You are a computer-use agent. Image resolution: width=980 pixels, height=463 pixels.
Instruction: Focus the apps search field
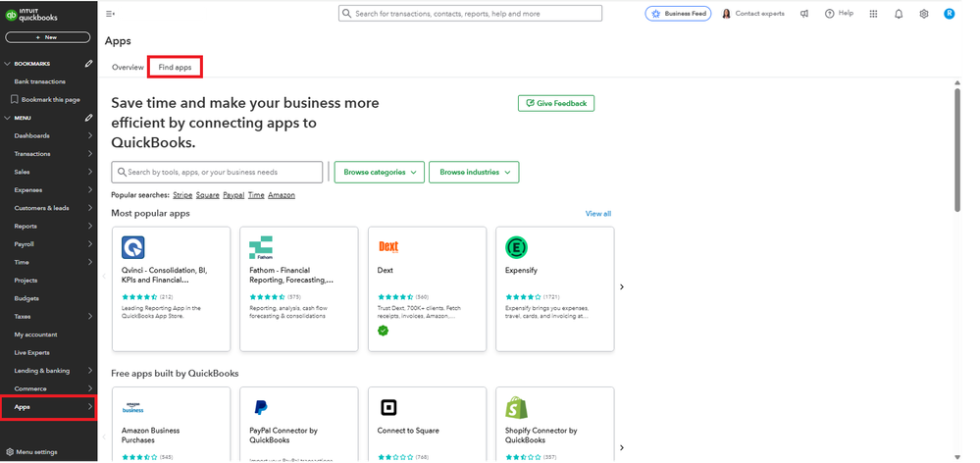217,172
